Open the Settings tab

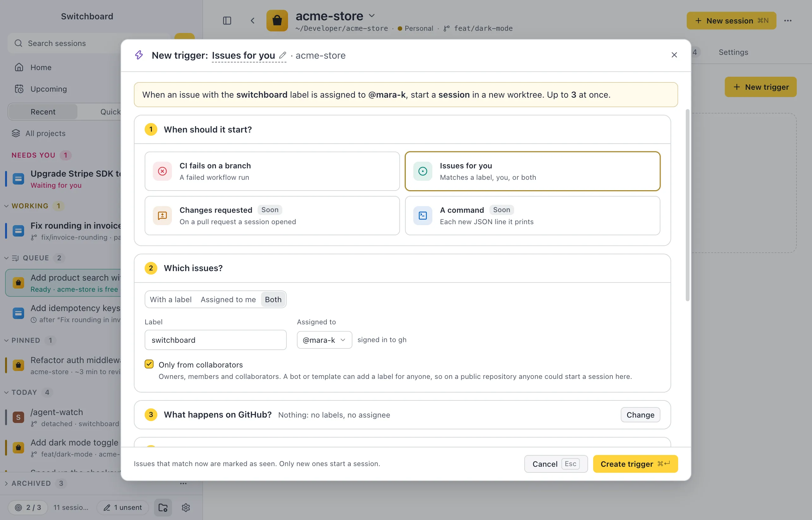click(733, 52)
